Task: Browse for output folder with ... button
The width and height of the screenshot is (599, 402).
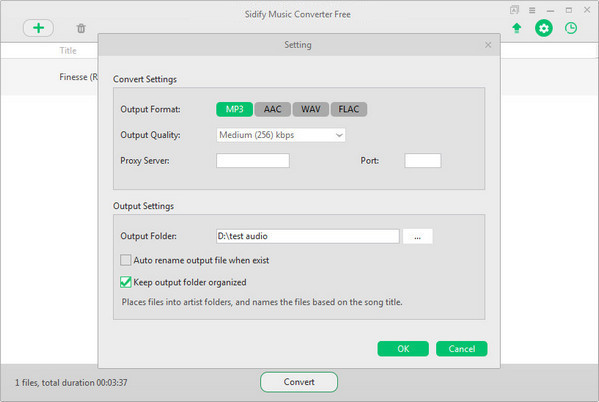Action: click(x=418, y=236)
